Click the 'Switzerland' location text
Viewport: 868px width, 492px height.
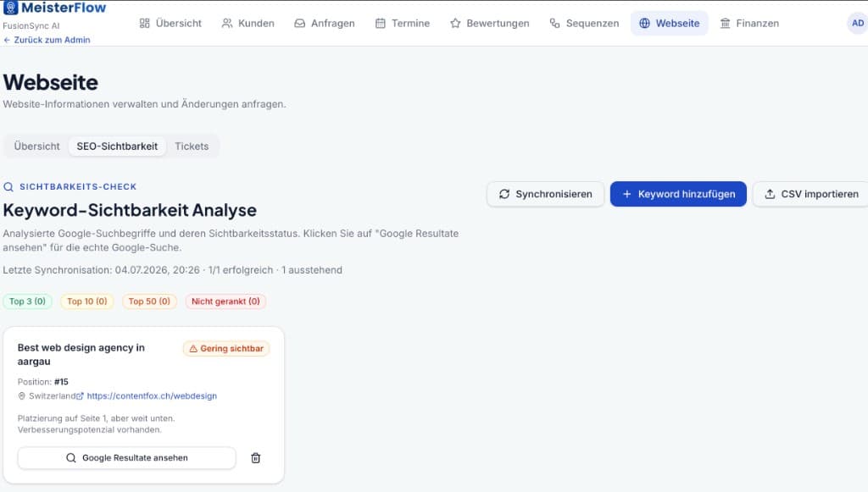(52, 395)
